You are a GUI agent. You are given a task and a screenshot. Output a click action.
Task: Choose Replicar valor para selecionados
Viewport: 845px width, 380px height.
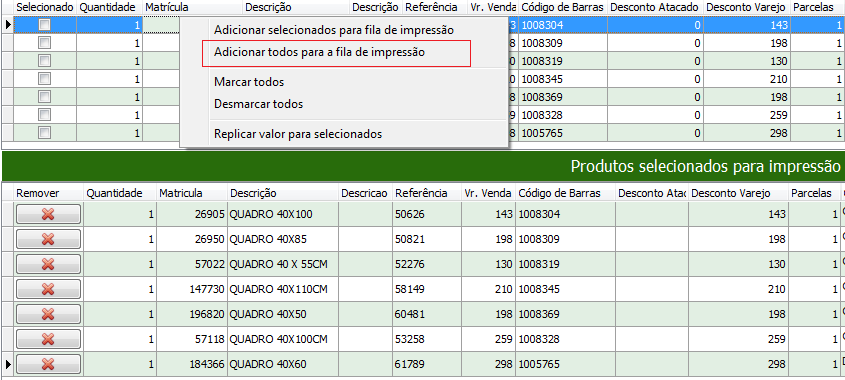298,134
